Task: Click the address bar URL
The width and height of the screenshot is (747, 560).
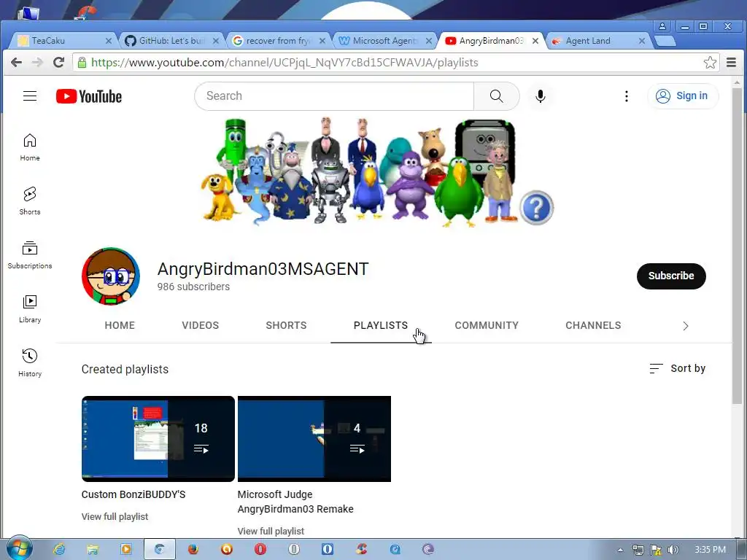Action: [x=285, y=63]
